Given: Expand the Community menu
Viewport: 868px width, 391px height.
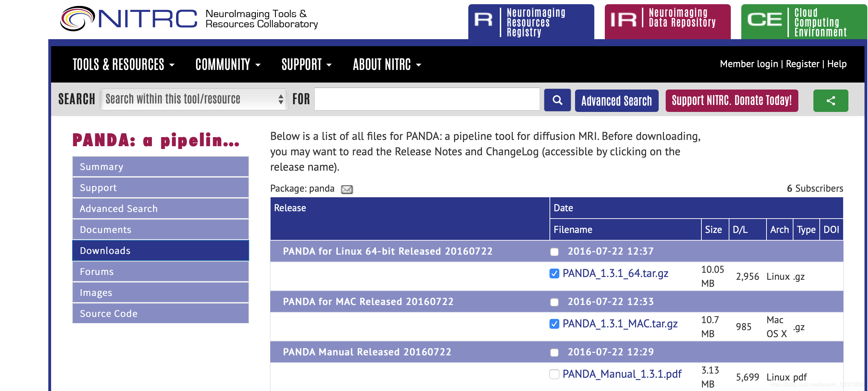Looking at the screenshot, I should point(228,64).
